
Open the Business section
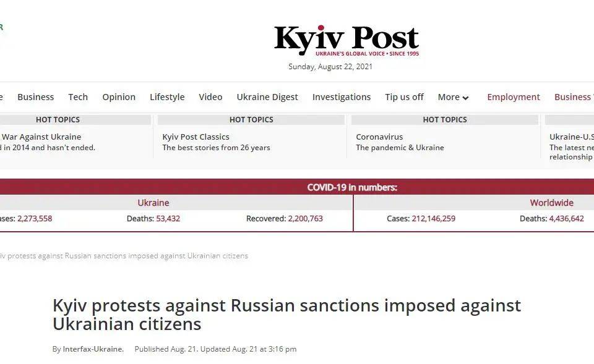(x=36, y=97)
